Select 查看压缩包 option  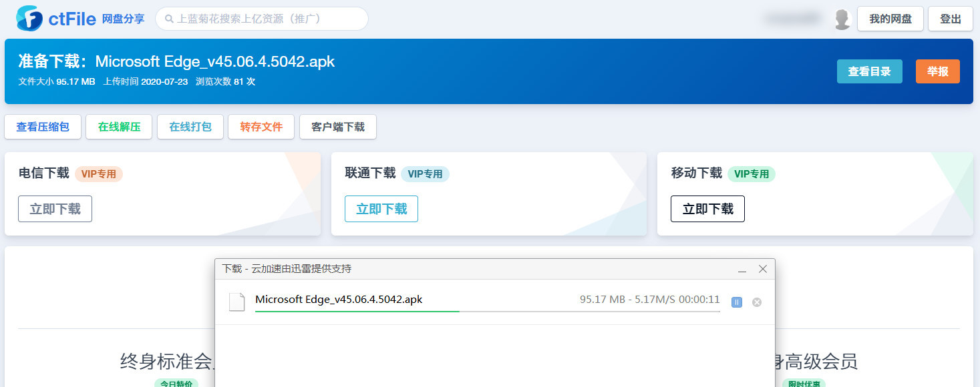(43, 127)
